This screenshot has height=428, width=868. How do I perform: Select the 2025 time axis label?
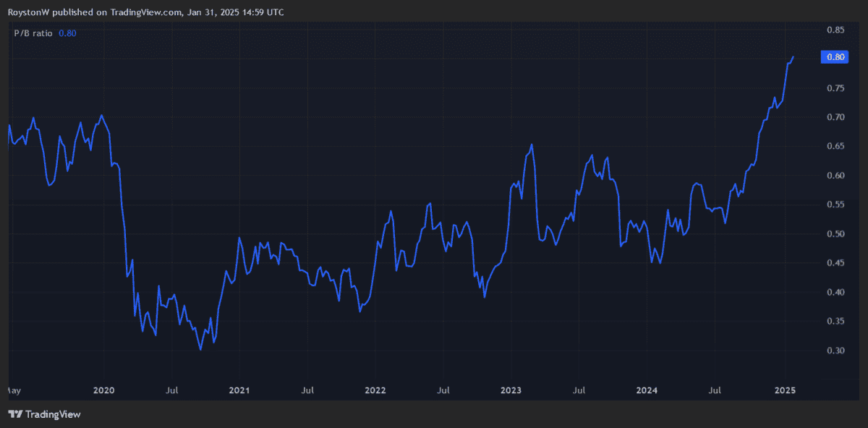point(785,391)
